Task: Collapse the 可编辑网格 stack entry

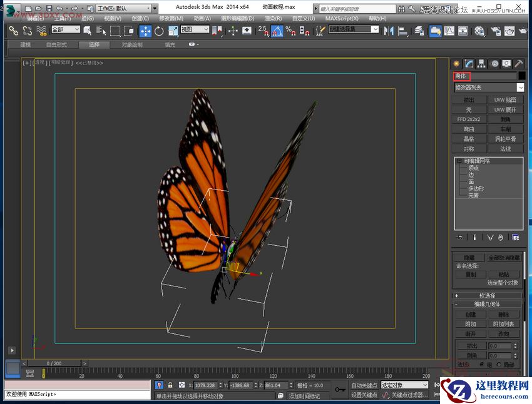Action: tap(459, 161)
